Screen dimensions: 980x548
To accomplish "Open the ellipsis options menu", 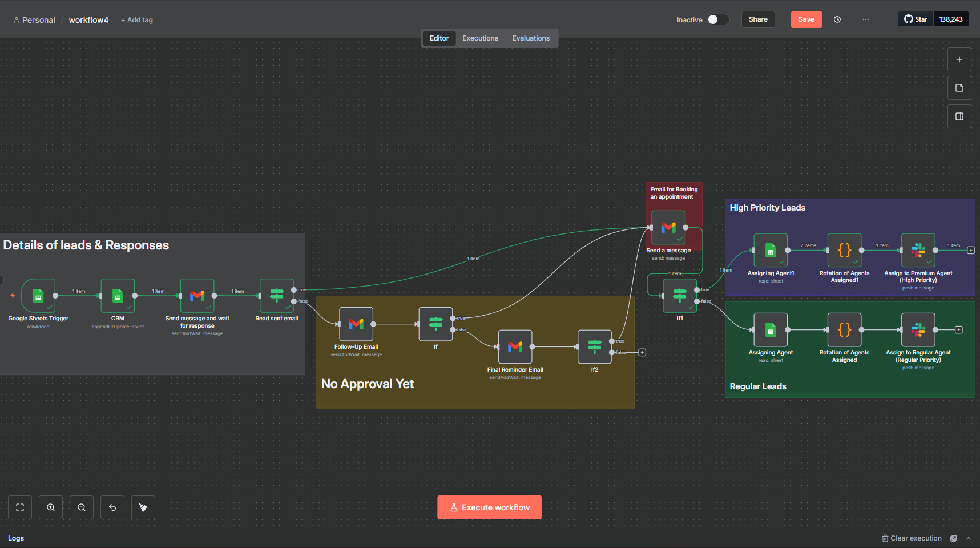I will pyautogui.click(x=866, y=19).
